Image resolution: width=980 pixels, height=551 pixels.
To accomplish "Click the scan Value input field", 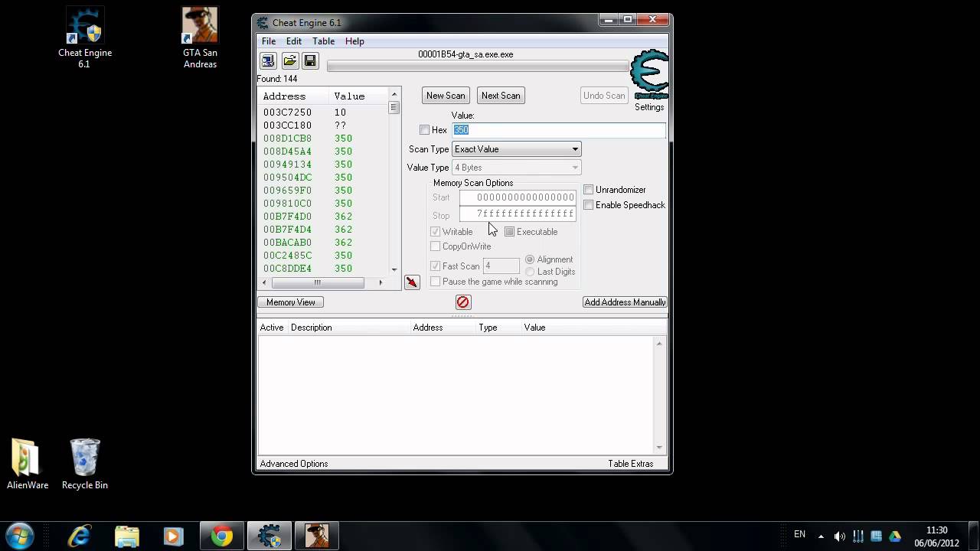I will (559, 130).
